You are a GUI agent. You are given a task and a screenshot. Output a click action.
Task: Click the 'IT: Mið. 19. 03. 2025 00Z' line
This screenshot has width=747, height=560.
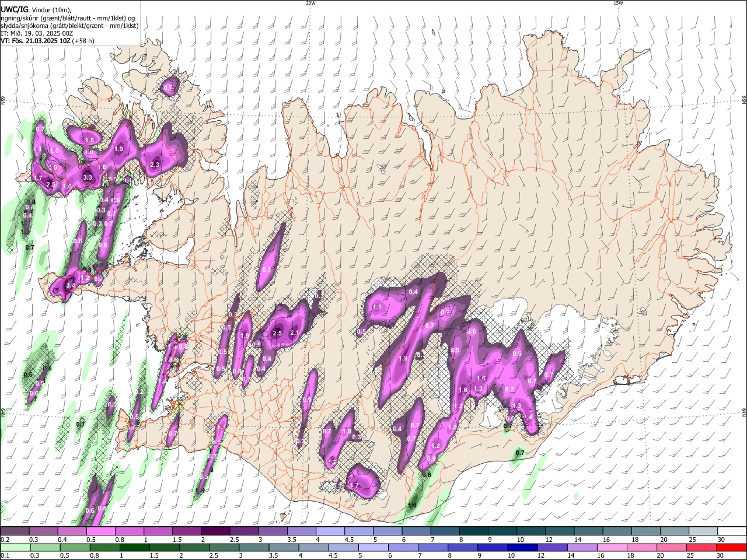coord(37,33)
